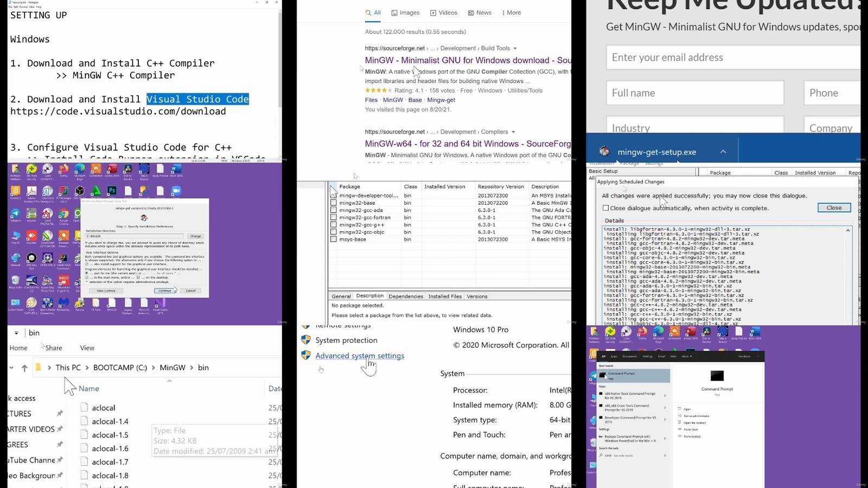Open Google Chrome icon beside the installer dialog
Image resolution: width=868 pixels, height=488 pixels.
[64, 213]
